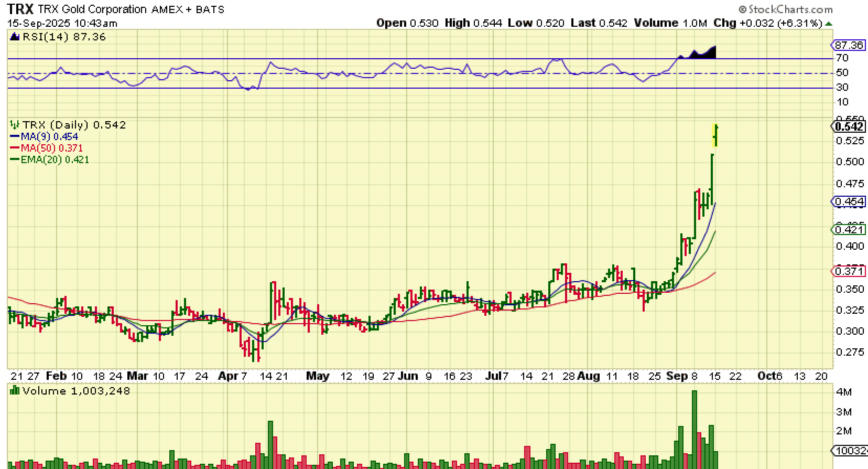Click the volume bars icon in the legend
Image resolution: width=868 pixels, height=469 pixels.
tap(15, 391)
